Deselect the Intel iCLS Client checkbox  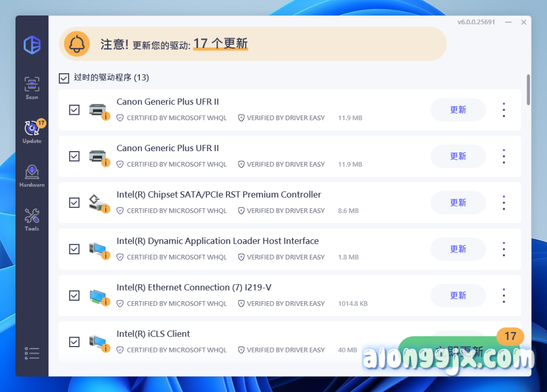click(74, 342)
